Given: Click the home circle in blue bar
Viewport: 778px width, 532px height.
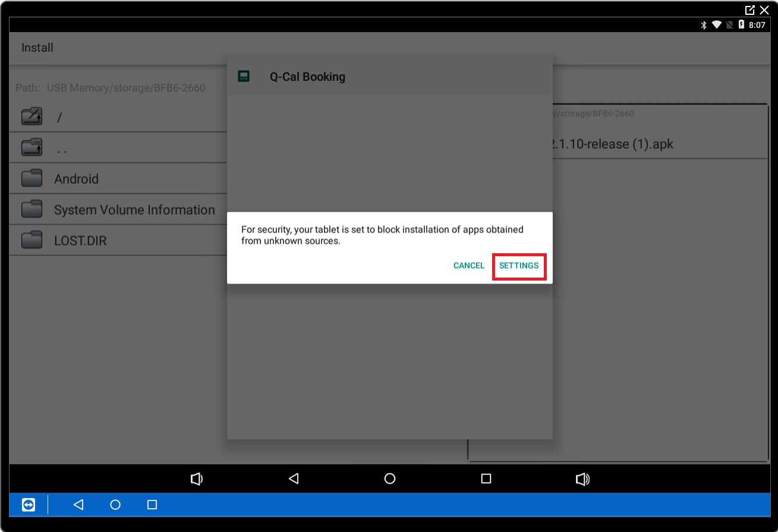Looking at the screenshot, I should 115,505.
